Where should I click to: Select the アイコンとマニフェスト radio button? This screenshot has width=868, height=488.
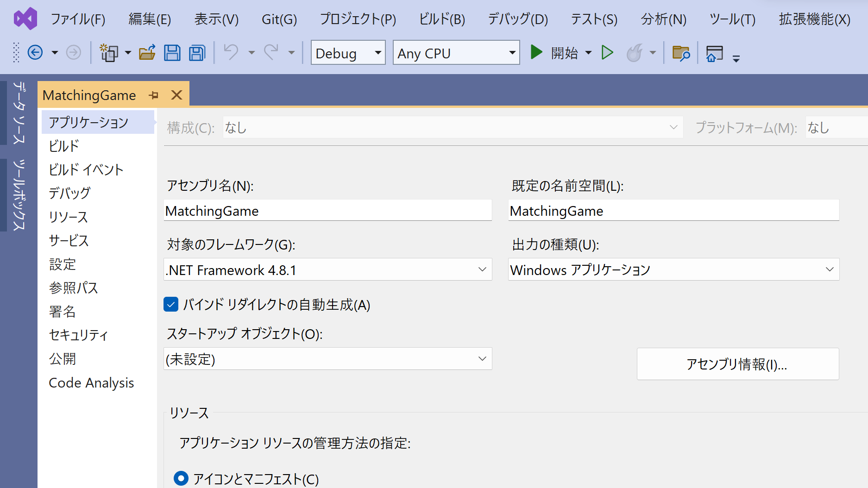tap(181, 478)
